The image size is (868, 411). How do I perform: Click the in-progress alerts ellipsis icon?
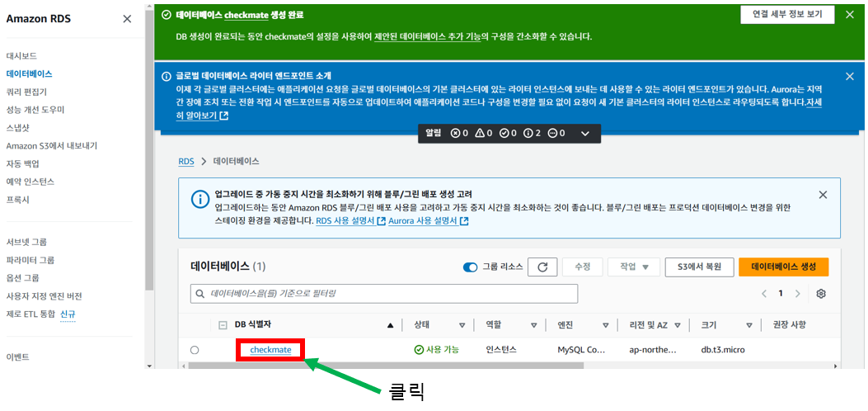(552, 133)
